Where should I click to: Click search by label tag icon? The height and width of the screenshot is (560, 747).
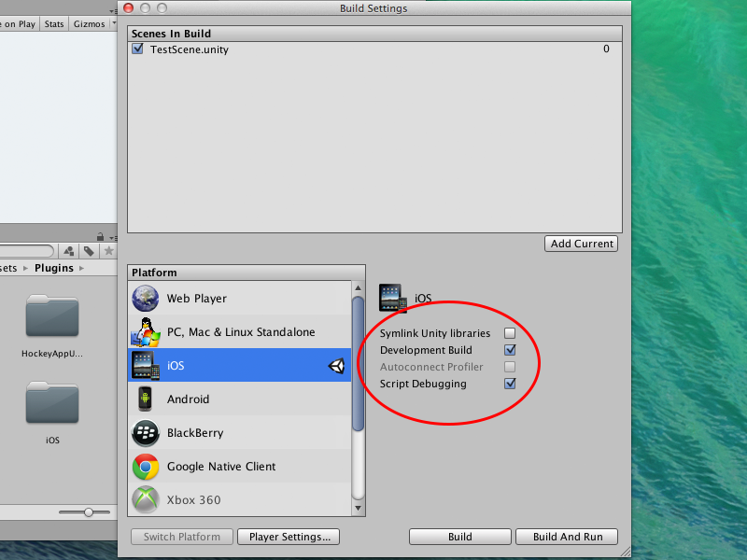[x=89, y=251]
